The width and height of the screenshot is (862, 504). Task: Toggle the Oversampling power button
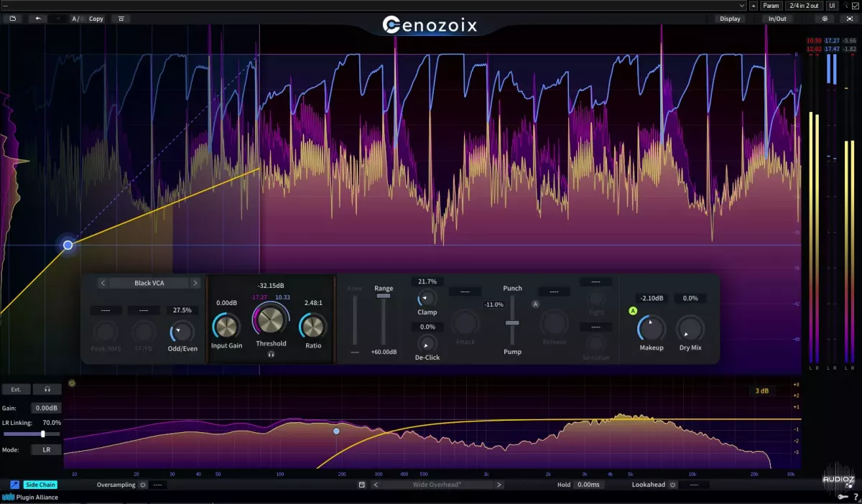tap(142, 485)
